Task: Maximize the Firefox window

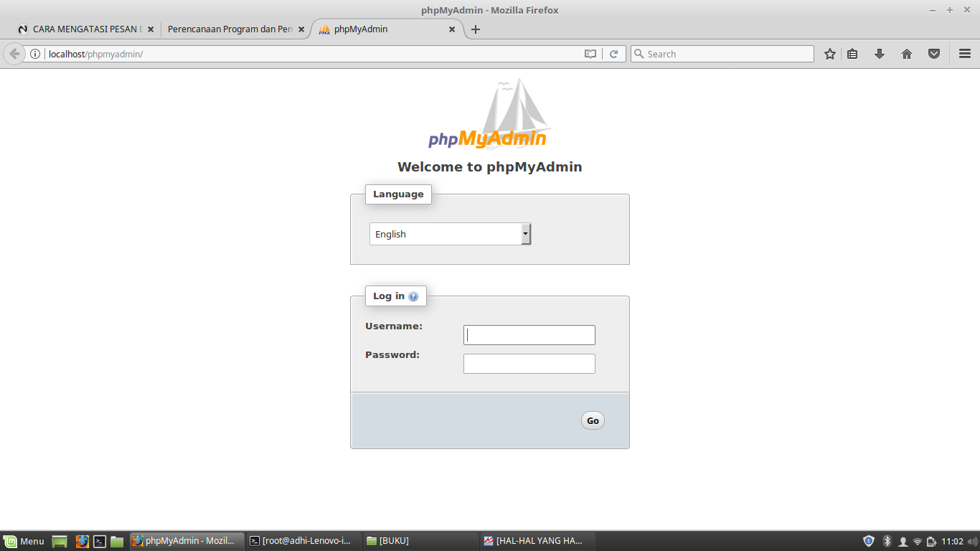Action: [x=949, y=10]
